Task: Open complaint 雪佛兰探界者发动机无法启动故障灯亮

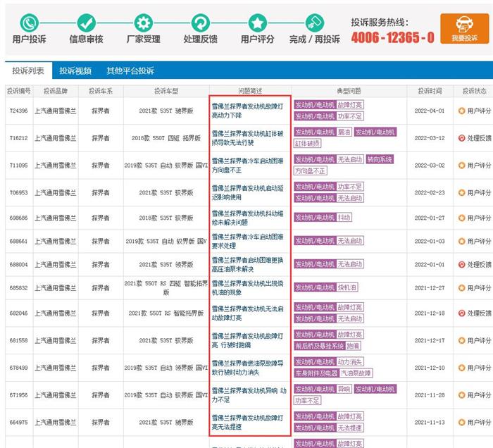Action: [x=247, y=313]
